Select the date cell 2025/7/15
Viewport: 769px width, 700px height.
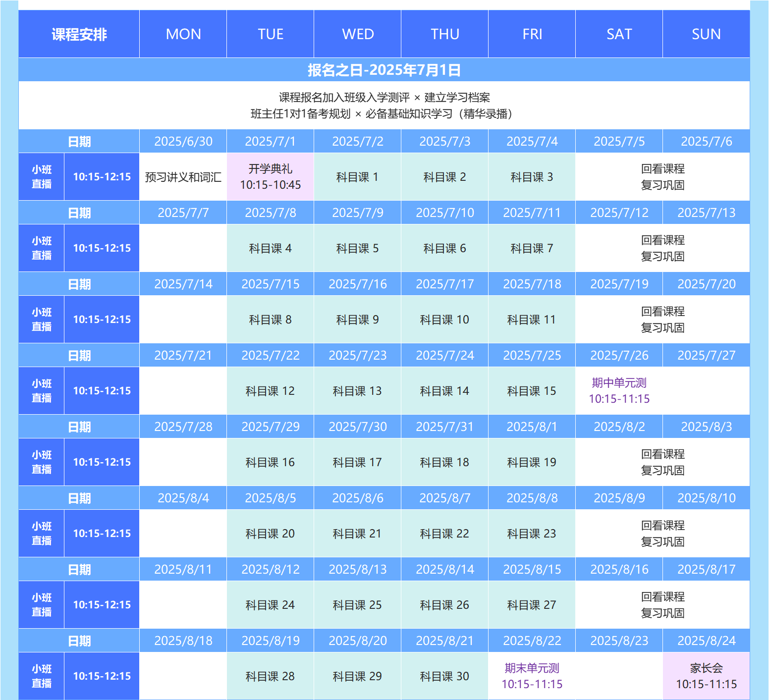click(x=270, y=284)
